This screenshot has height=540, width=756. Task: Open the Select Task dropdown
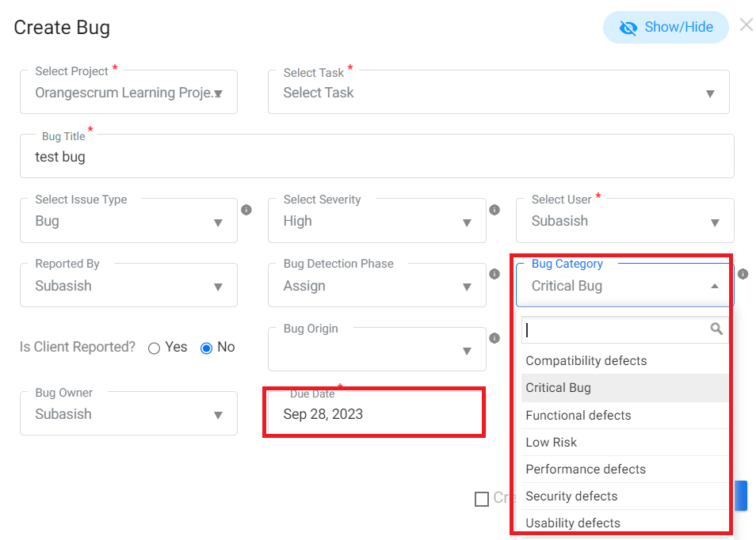point(498,92)
